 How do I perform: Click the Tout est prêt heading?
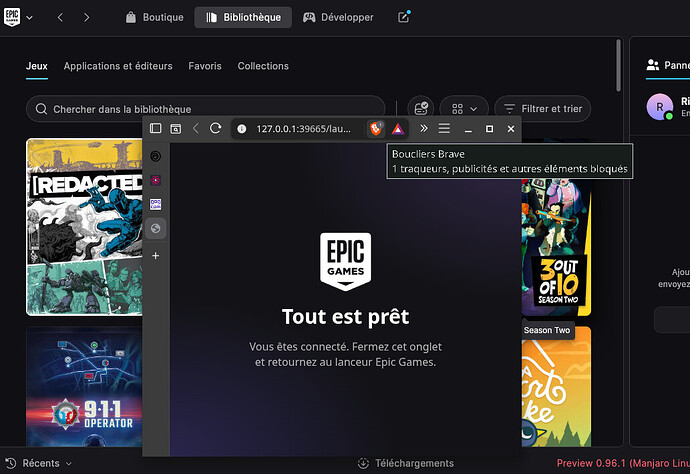345,316
